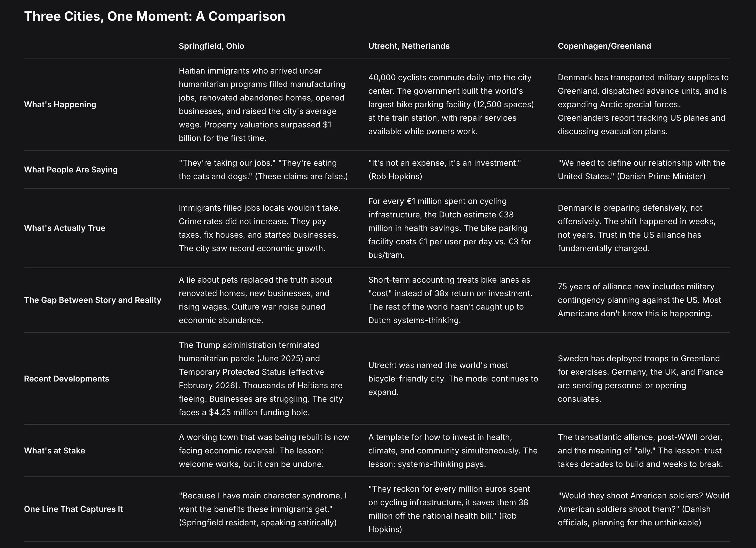Select the 'What People Are Saying' row label
The width and height of the screenshot is (756, 548).
pyautogui.click(x=71, y=169)
